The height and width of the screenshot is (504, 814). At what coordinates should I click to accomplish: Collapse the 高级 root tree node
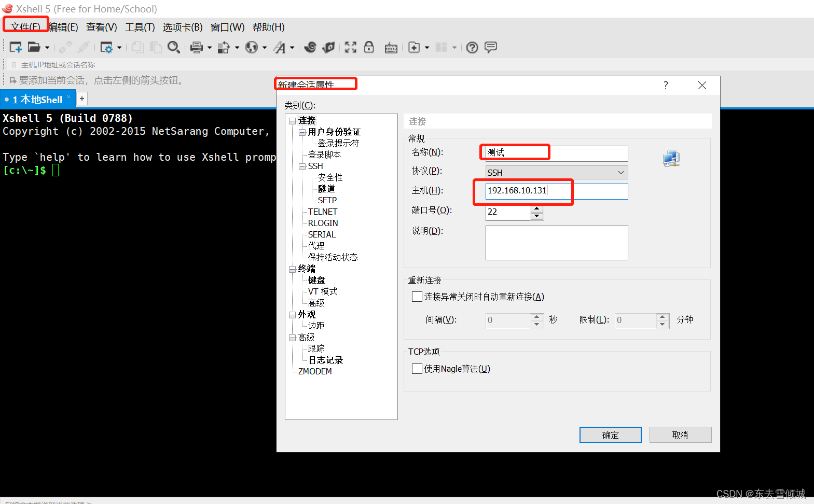pos(292,338)
